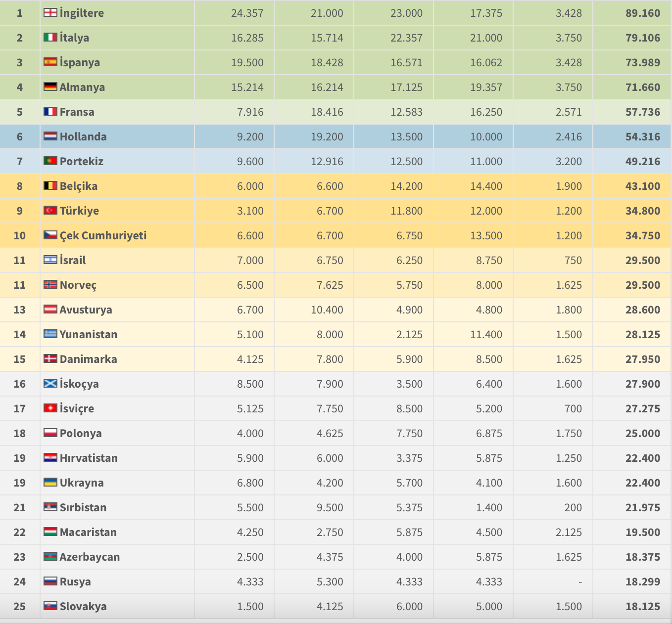
Task: Open the İtalya country link
Action: click(x=74, y=38)
